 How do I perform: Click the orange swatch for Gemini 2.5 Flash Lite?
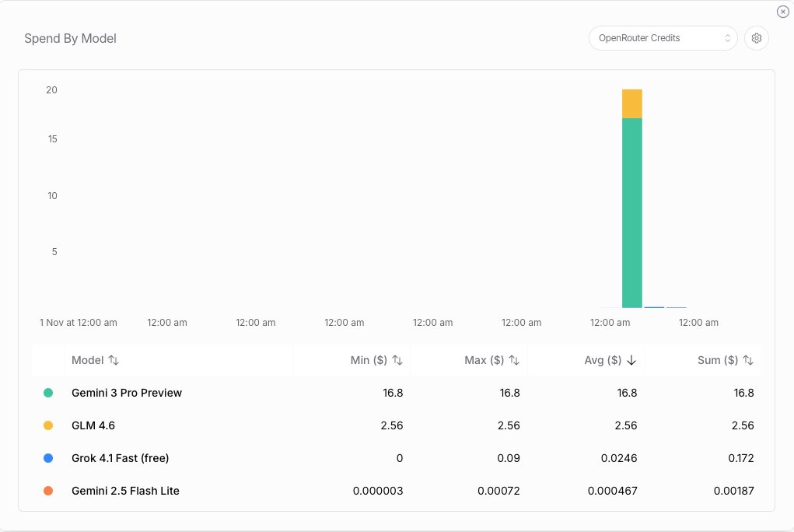point(48,491)
